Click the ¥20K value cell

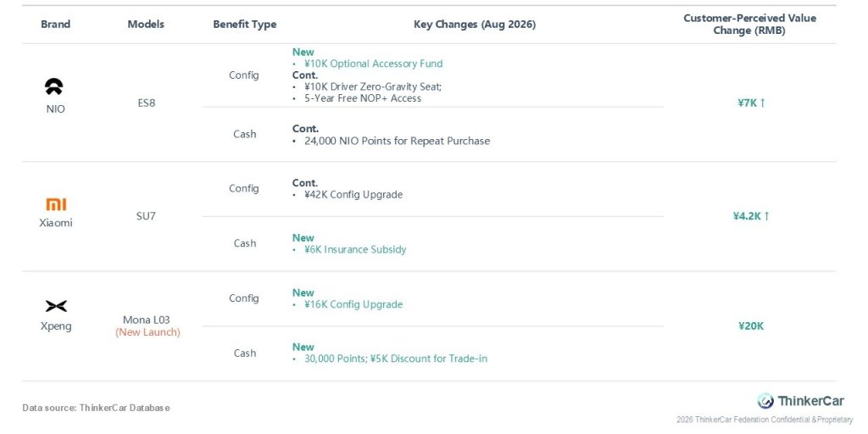tap(751, 326)
